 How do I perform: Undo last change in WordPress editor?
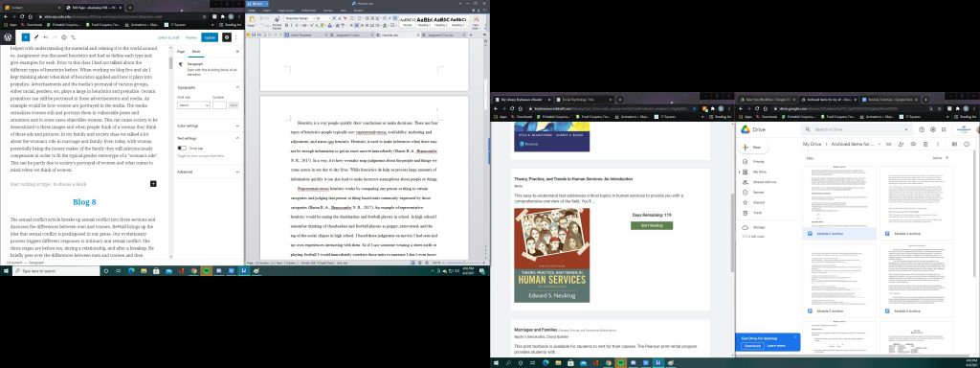pyautogui.click(x=46, y=37)
